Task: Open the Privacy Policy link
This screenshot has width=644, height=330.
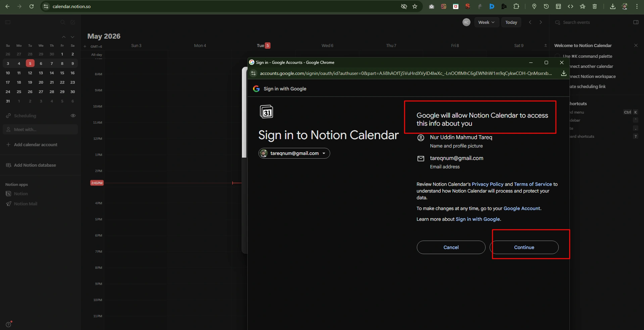Action: 488,184
